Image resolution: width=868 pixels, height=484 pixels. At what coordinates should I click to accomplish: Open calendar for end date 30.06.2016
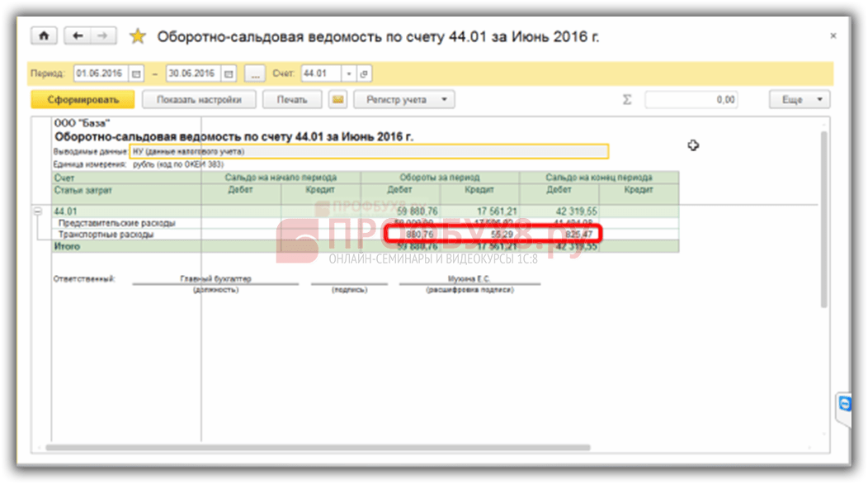229,74
